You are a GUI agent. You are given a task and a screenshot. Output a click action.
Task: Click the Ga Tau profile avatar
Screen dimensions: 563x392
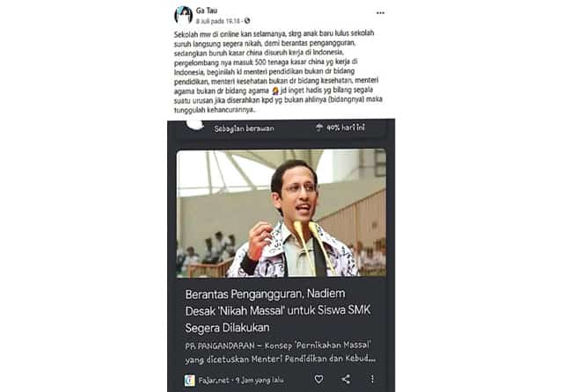tap(183, 15)
